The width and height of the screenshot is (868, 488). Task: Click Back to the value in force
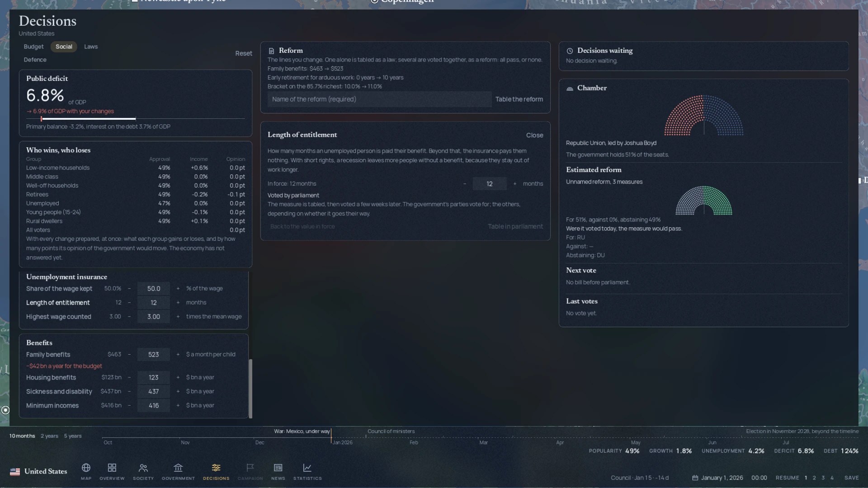302,226
